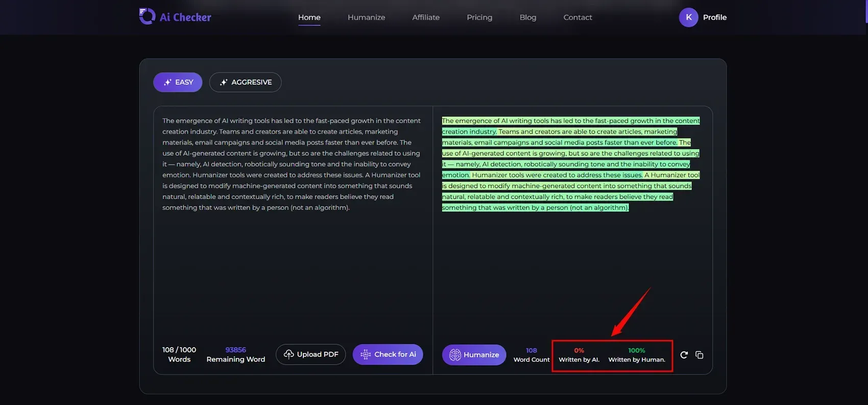Click the 0% Written by AI result
Image resolution: width=868 pixels, height=405 pixels.
click(579, 355)
